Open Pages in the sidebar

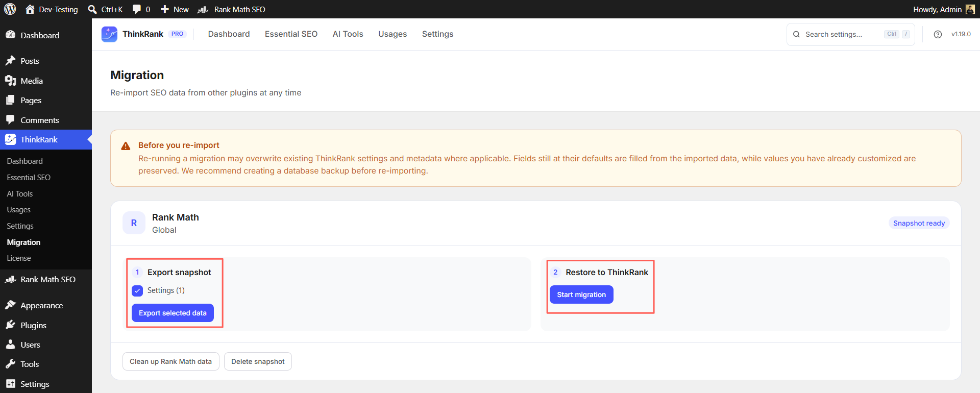[46, 101]
